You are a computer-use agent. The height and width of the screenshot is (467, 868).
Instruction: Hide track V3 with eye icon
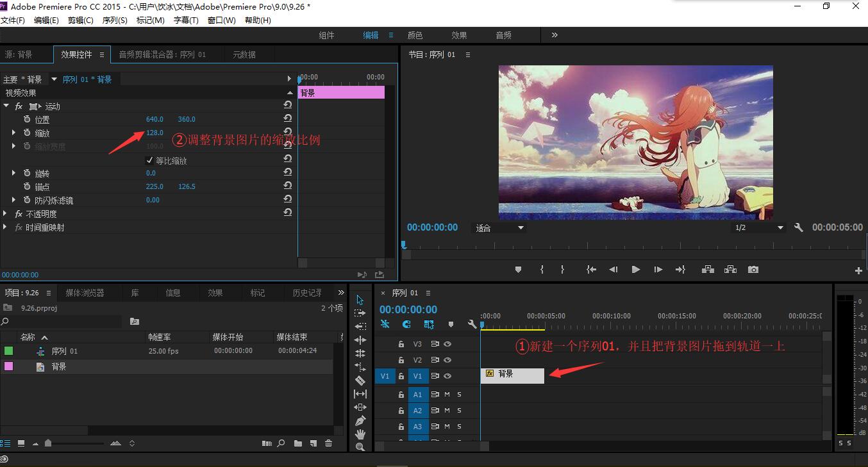pos(448,344)
